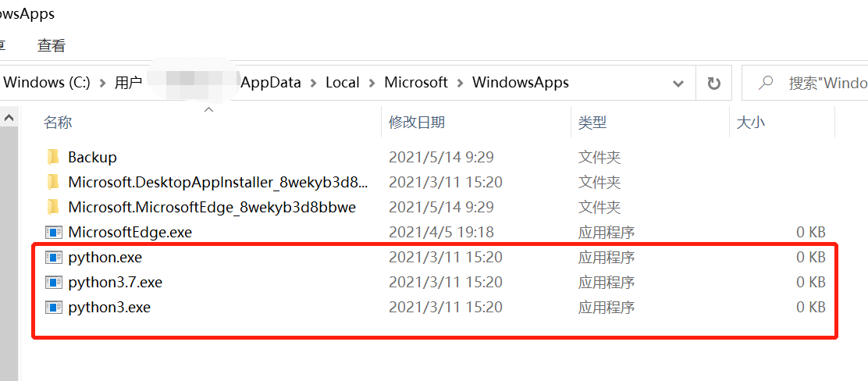This screenshot has height=381, width=868.
Task: Open the address bar history dropdown
Action: pos(678,84)
